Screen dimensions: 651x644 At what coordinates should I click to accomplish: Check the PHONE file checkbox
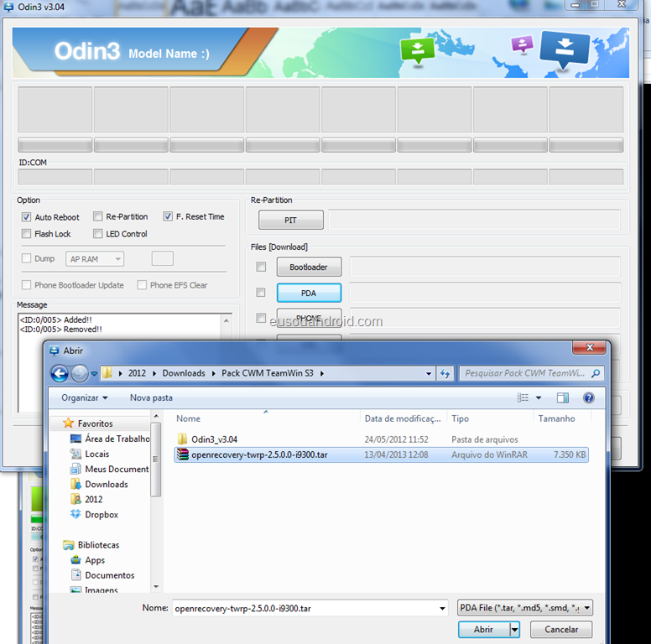click(261, 319)
